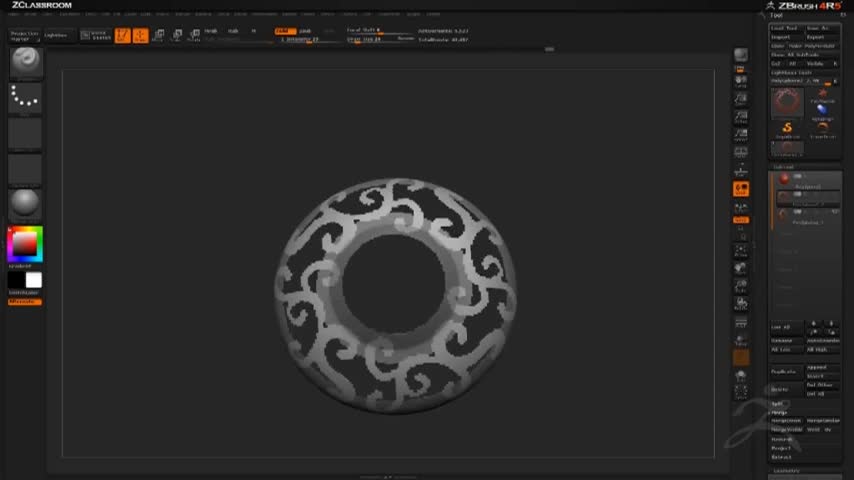Toggle the XYZ rotation mode button
This screenshot has width=854, height=480.
(x=741, y=220)
